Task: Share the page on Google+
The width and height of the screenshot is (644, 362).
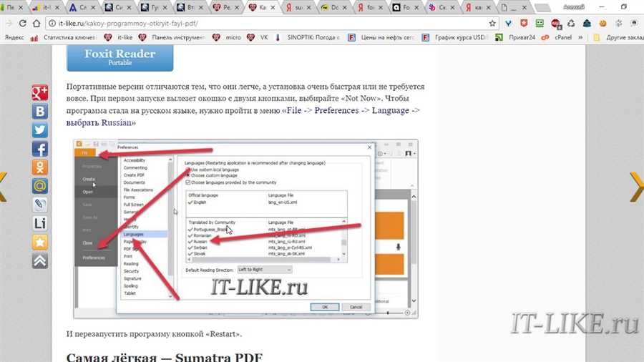Action: [39, 92]
